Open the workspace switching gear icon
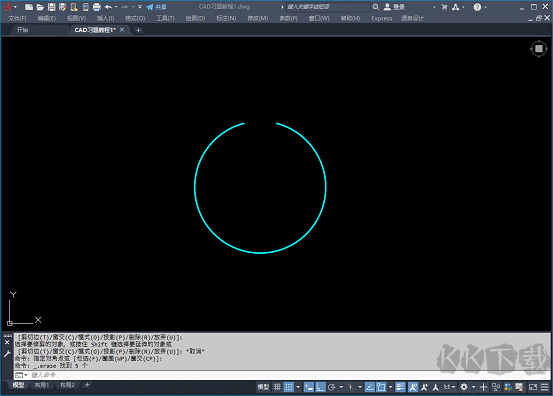Image resolution: width=553 pixels, height=396 pixels. [464, 387]
